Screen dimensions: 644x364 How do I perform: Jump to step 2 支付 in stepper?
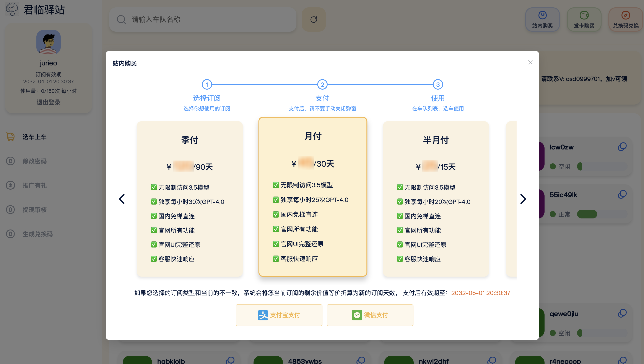point(322,85)
